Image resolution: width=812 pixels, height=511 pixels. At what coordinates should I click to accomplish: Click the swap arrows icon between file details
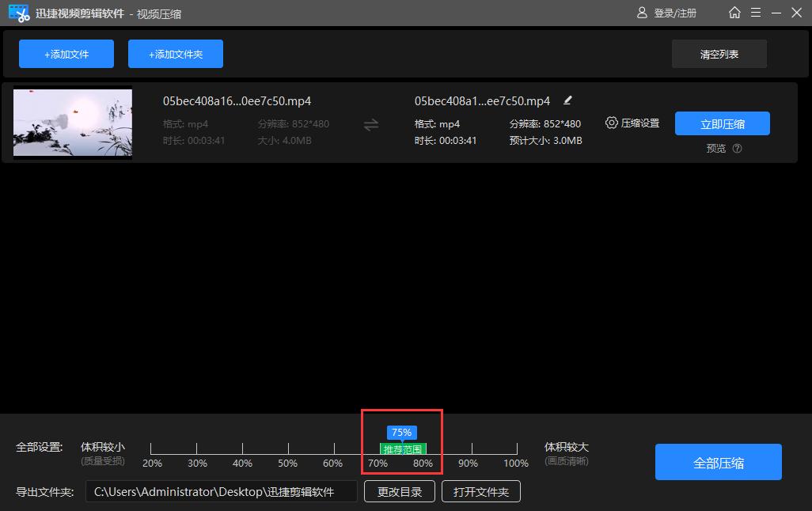click(370, 124)
